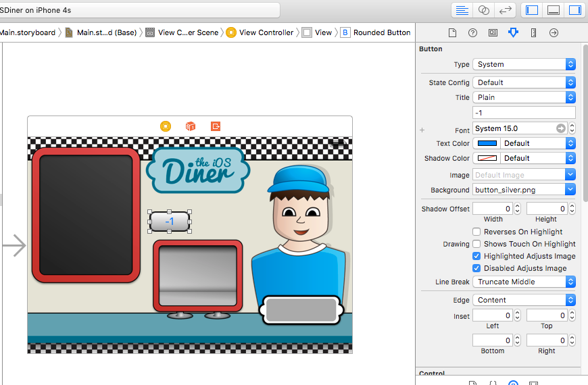
Task: Open the Background button_silver.png dropdown
Action: 570,190
